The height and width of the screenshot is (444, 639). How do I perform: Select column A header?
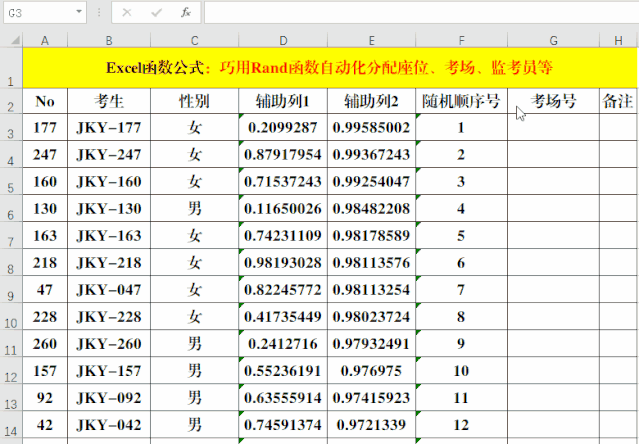[45, 40]
